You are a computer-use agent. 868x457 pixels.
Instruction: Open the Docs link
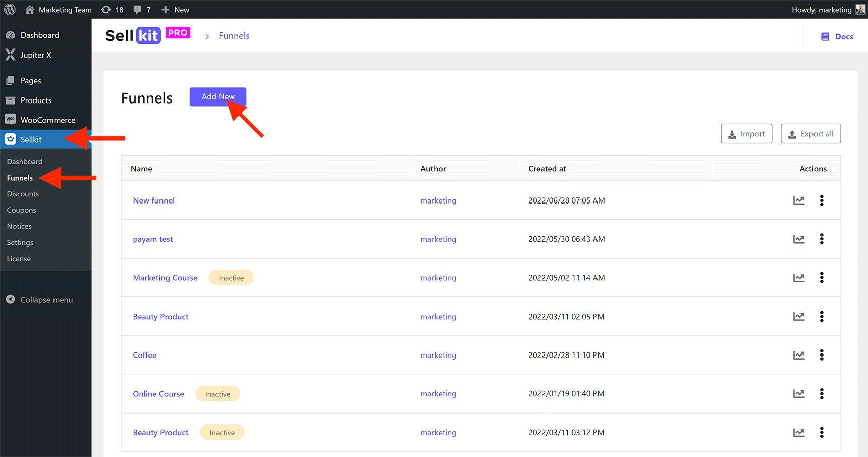click(x=837, y=36)
